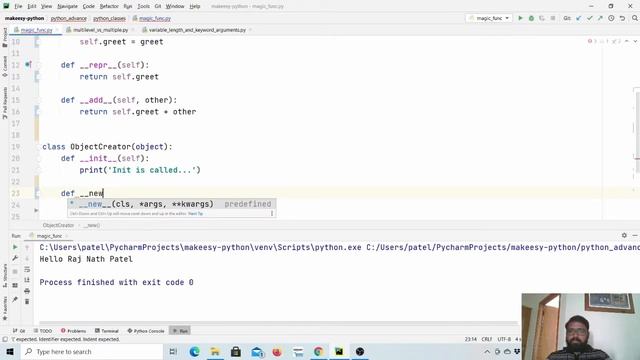Image resolution: width=640 pixels, height=360 pixels.
Task: Push commits using the Git arrow icon
Action: click(600, 18)
